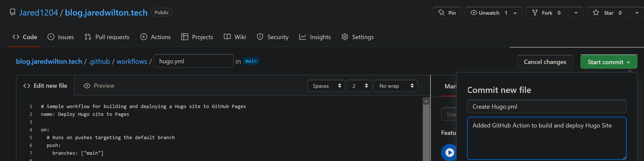Open the Pull requests tab
The height and width of the screenshot is (161, 644).
(x=107, y=37)
